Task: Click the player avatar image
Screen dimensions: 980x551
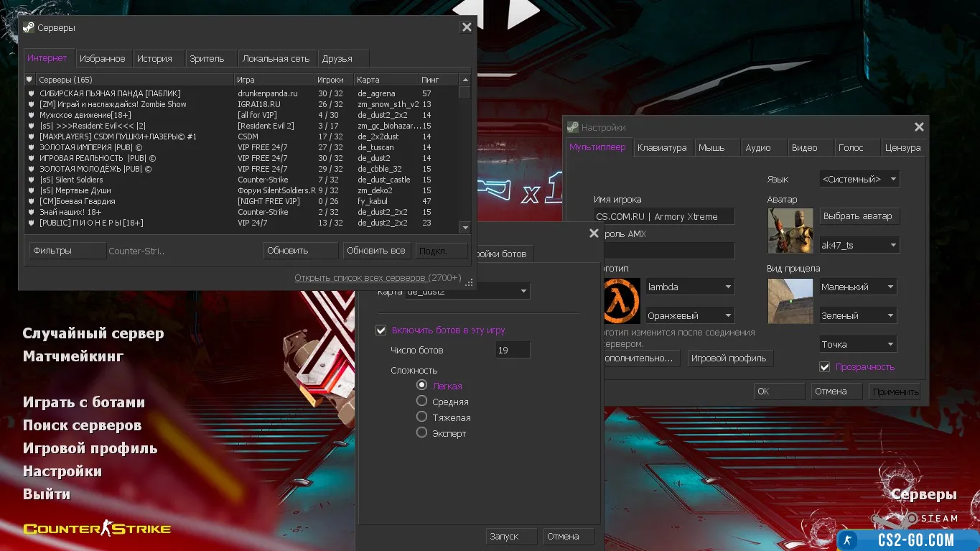Action: pyautogui.click(x=790, y=231)
